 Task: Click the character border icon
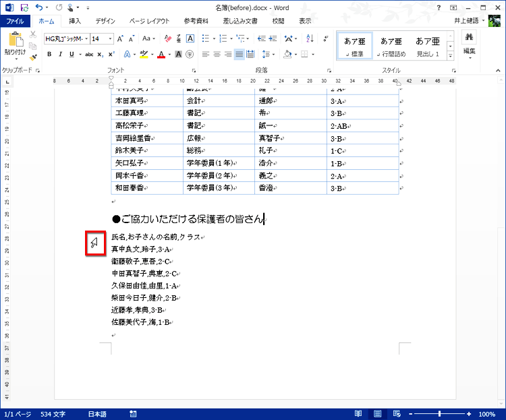190,38
